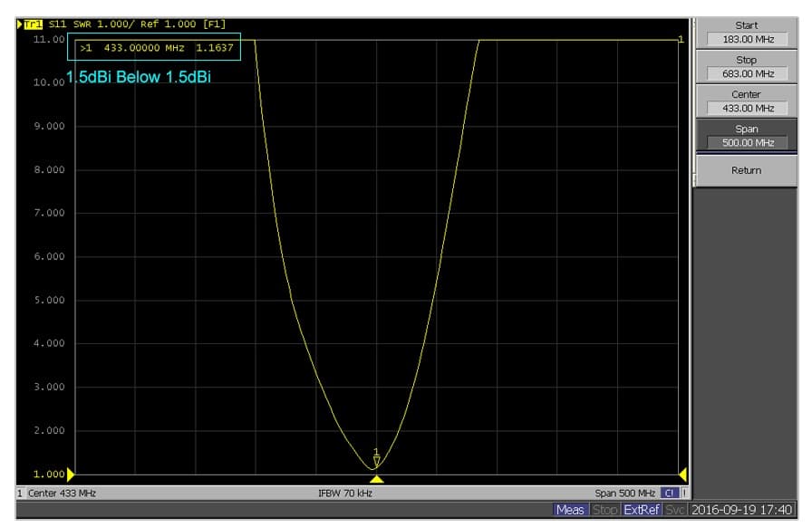The width and height of the screenshot is (812, 527).
Task: Click the ExtRef status indicator
Action: [641, 510]
